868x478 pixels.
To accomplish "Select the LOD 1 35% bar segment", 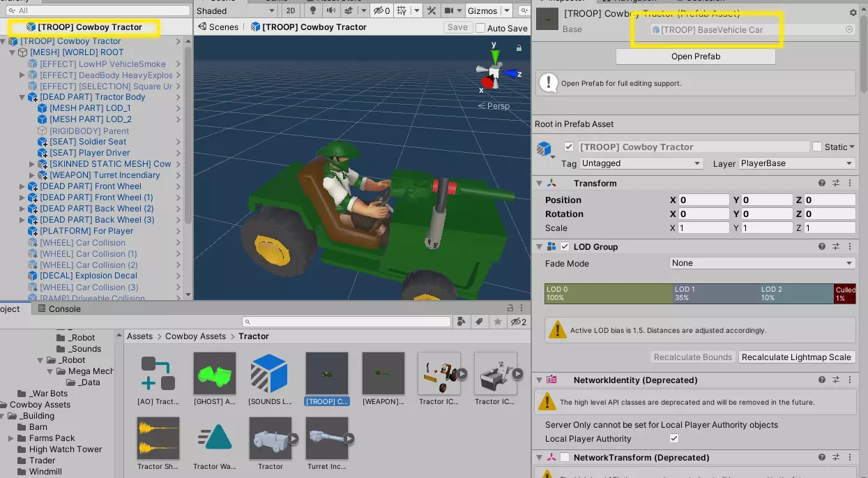I will pos(715,293).
